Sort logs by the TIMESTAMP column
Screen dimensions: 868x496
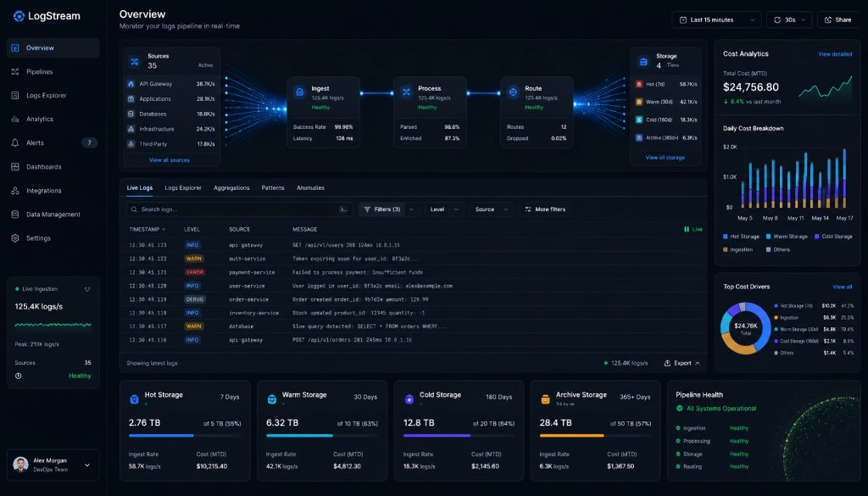[x=147, y=229]
